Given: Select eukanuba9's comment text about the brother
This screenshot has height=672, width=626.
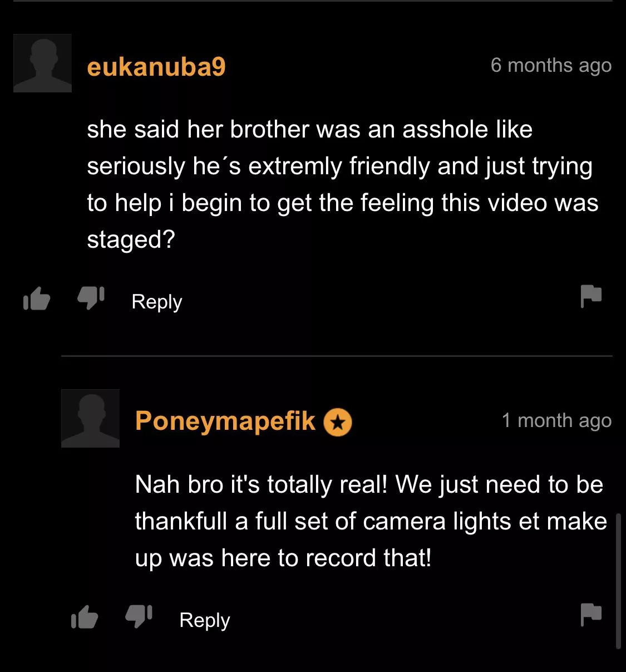Looking at the screenshot, I should (343, 184).
